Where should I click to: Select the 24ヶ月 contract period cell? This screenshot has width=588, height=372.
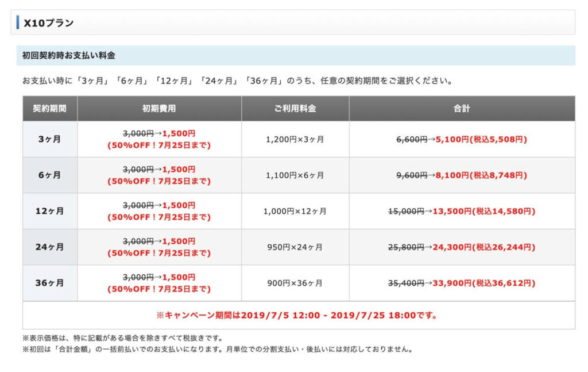[x=50, y=247]
